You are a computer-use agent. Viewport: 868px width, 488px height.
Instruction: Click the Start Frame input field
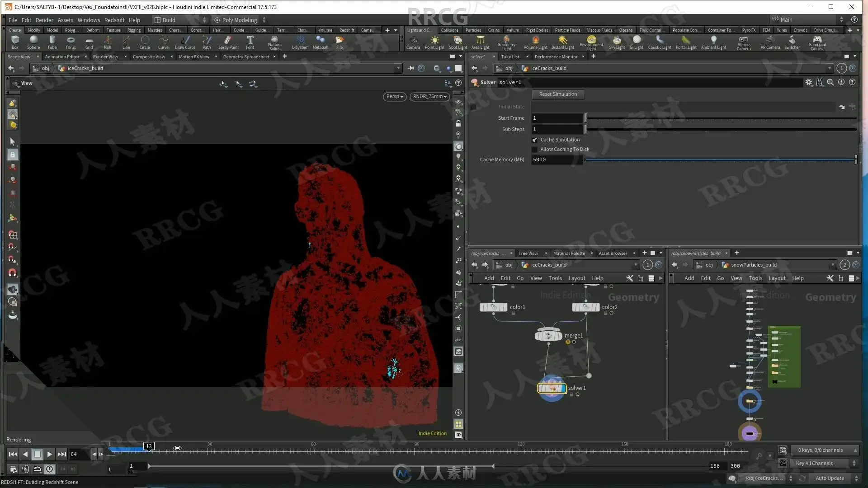coord(557,118)
